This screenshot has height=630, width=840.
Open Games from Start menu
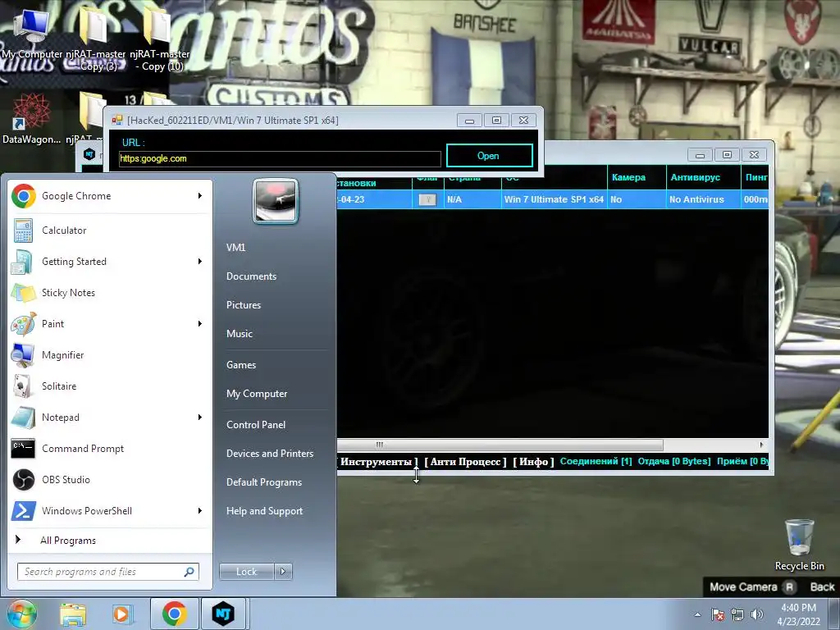pyautogui.click(x=241, y=365)
